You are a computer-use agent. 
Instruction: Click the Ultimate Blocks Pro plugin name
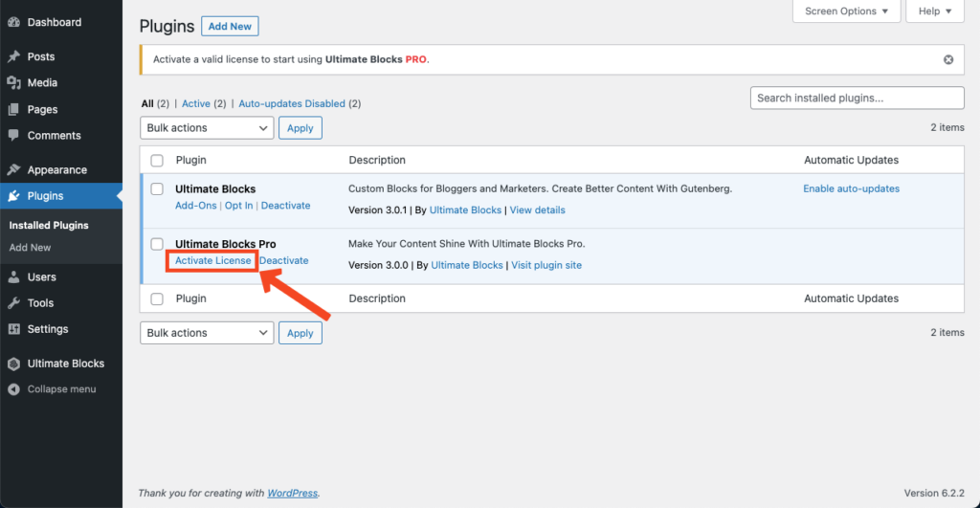226,244
